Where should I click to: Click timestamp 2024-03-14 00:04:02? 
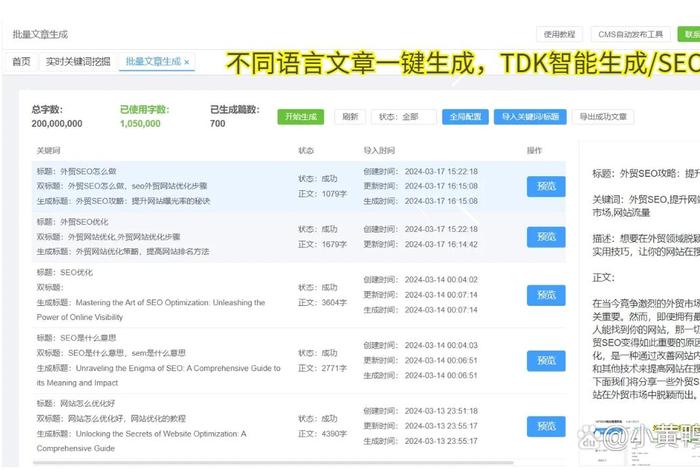(x=441, y=280)
